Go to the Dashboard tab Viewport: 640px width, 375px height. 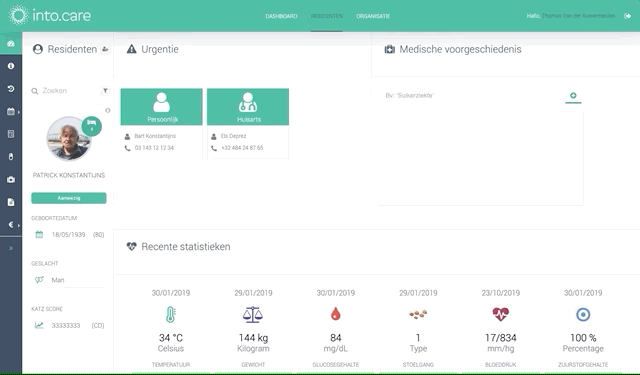281,16
